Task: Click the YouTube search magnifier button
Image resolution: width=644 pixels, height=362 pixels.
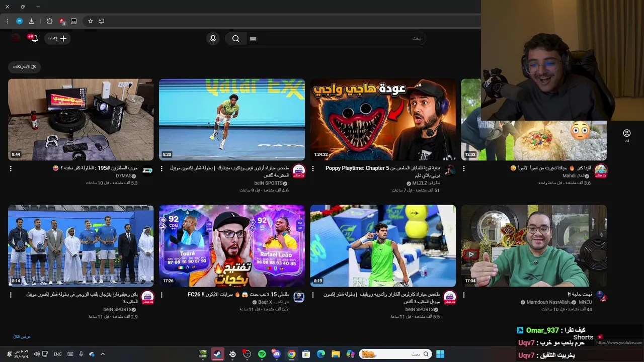Action: point(235,38)
